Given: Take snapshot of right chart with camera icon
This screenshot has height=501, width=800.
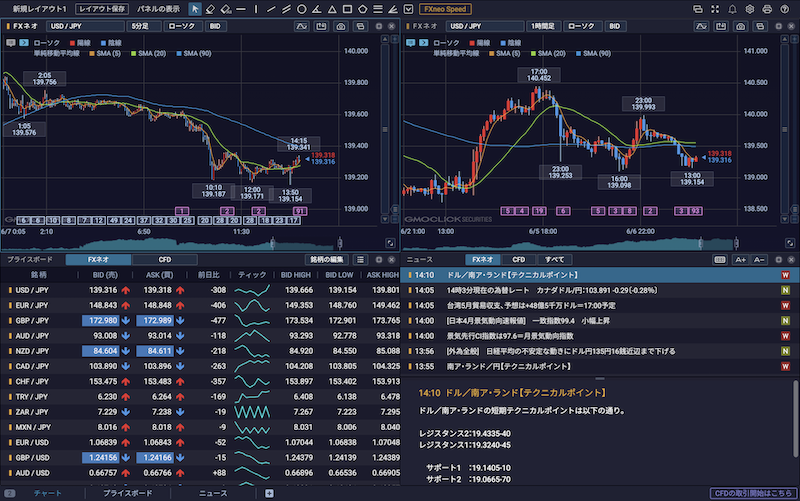Looking at the screenshot, I should tap(741, 26).
